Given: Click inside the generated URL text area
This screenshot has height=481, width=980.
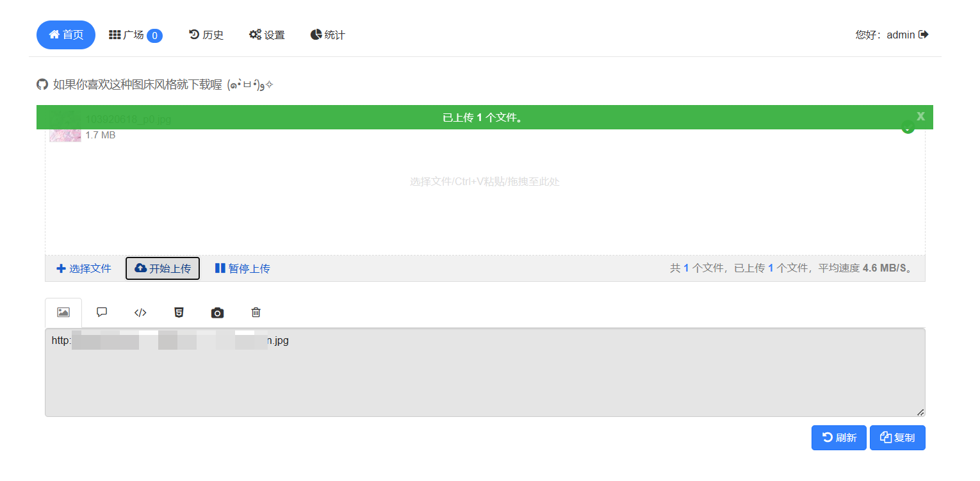Looking at the screenshot, I should (484, 378).
